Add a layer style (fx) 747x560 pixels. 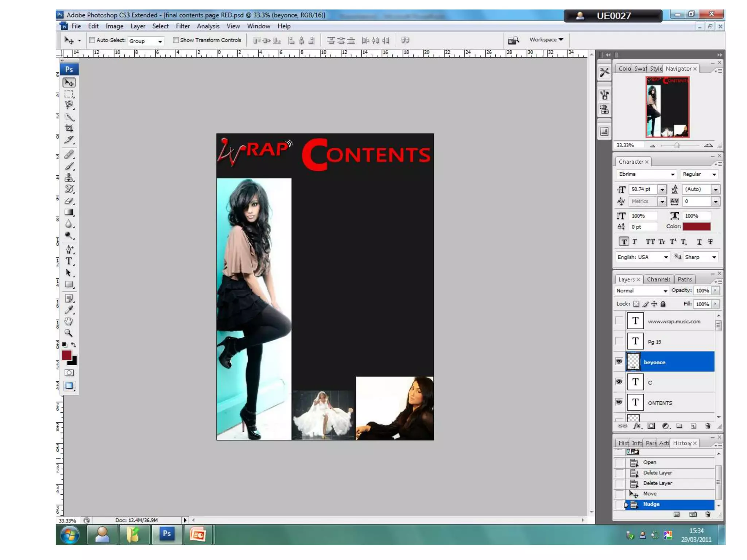(637, 426)
